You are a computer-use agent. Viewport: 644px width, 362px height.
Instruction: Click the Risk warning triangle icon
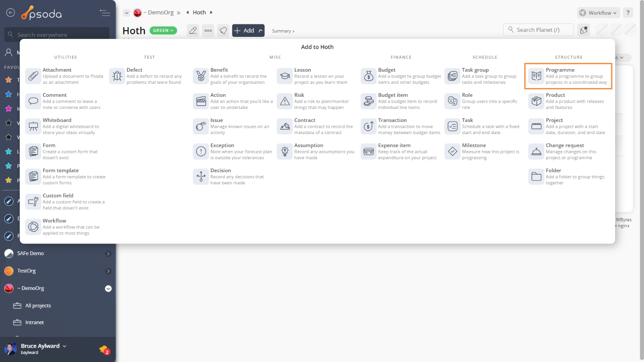click(x=285, y=101)
